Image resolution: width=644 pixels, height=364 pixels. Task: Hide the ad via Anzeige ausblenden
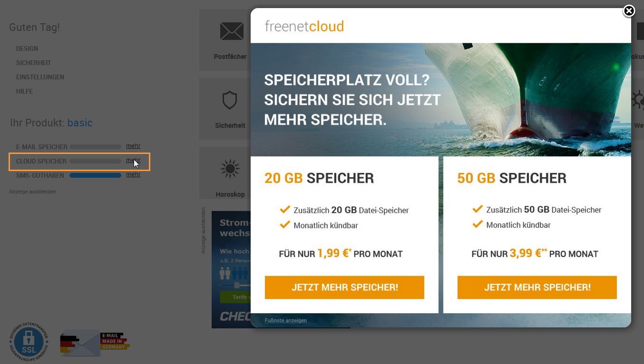tap(32, 191)
